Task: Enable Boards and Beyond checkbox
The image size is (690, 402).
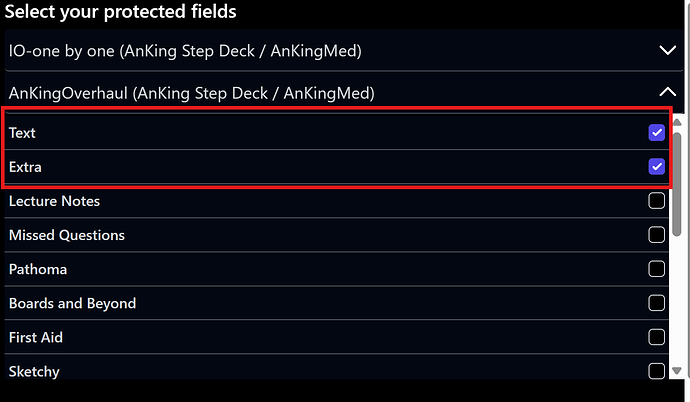Action: tap(656, 303)
